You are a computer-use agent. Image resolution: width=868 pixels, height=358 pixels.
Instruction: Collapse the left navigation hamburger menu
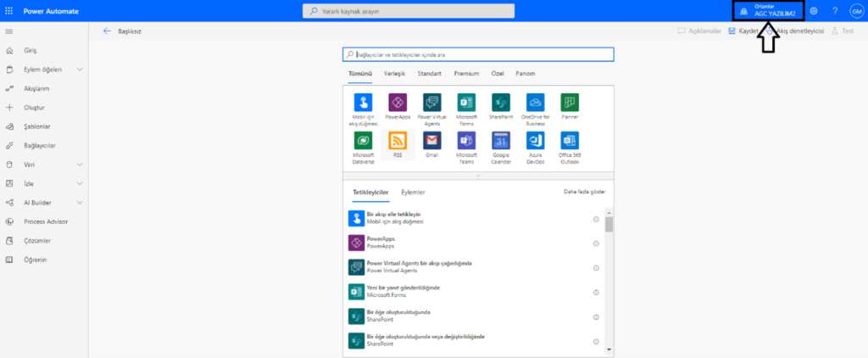pos(8,31)
